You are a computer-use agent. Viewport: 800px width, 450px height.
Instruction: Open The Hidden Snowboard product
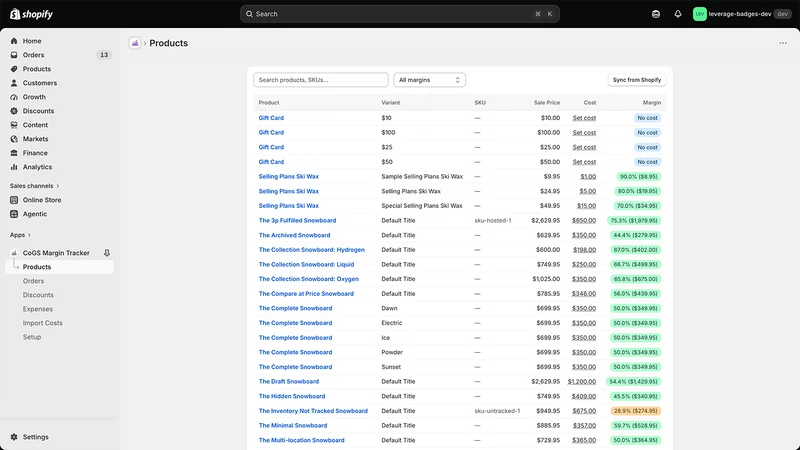pos(292,396)
